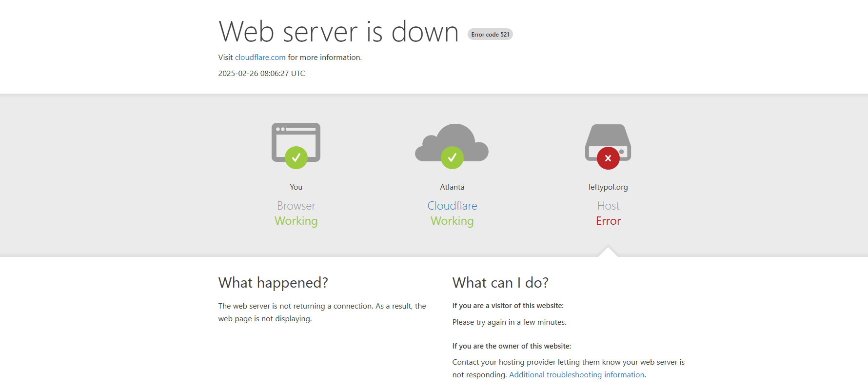
Task: Click the red "Error" status text
Action: click(x=608, y=221)
